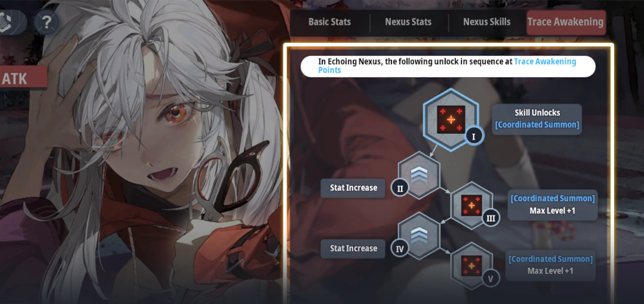This screenshot has width=644, height=304.
Task: Click the roman numeral V badge
Action: click(x=491, y=278)
